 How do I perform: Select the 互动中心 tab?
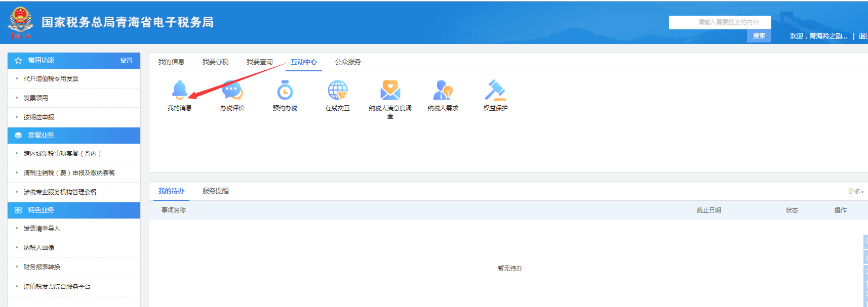(304, 62)
